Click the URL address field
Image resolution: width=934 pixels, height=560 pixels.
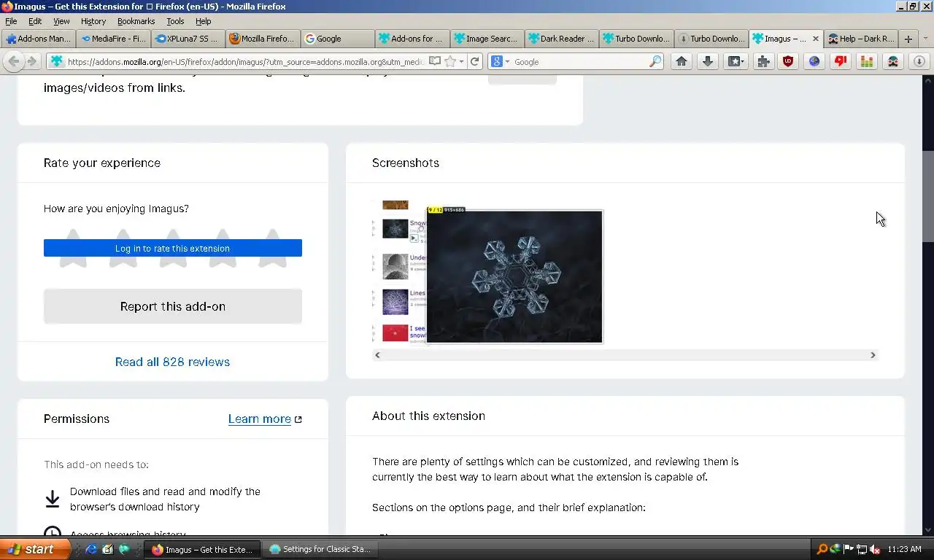(244, 62)
